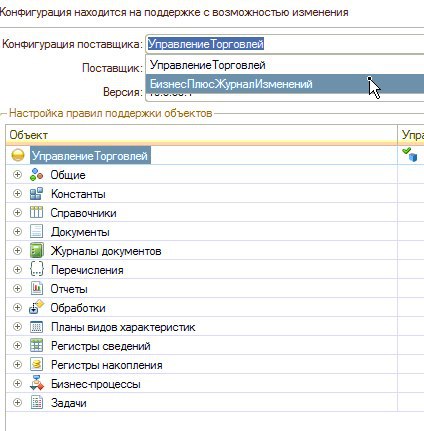Click the Регистры сведений grid icon
The width and height of the screenshot is (424, 431).
(x=36, y=345)
